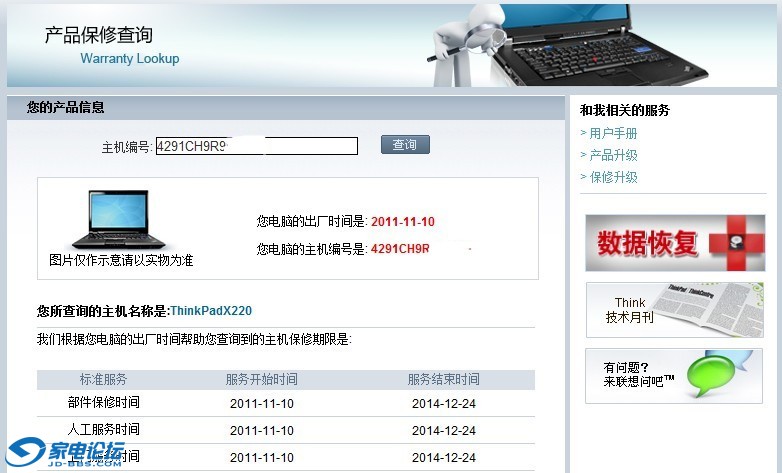Click the 查询 search button

(x=405, y=145)
